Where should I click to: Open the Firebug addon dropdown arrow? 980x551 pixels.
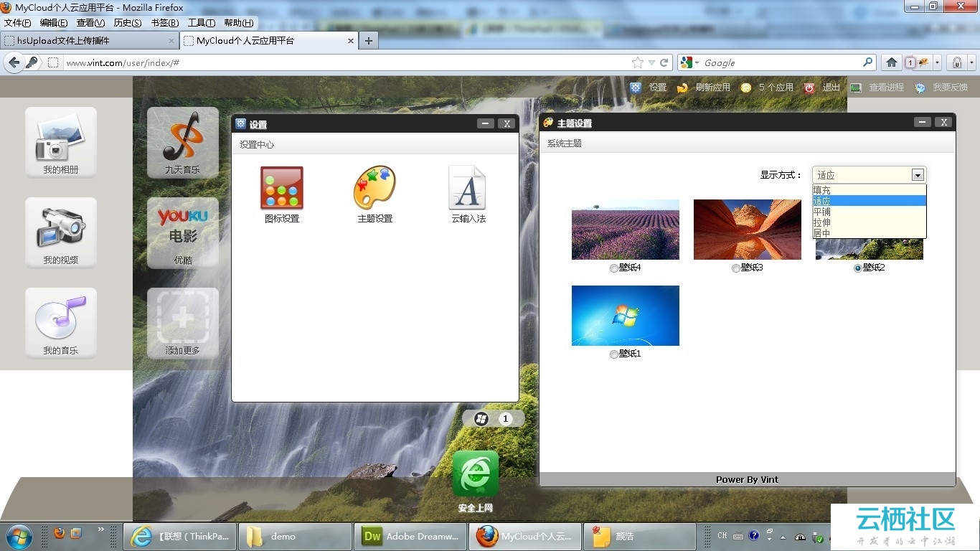point(937,62)
